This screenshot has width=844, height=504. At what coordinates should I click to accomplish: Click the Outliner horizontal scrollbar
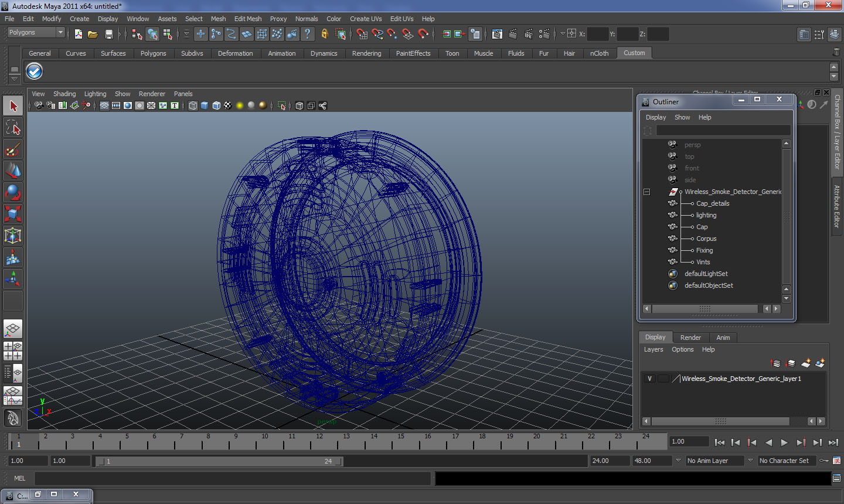(x=705, y=309)
